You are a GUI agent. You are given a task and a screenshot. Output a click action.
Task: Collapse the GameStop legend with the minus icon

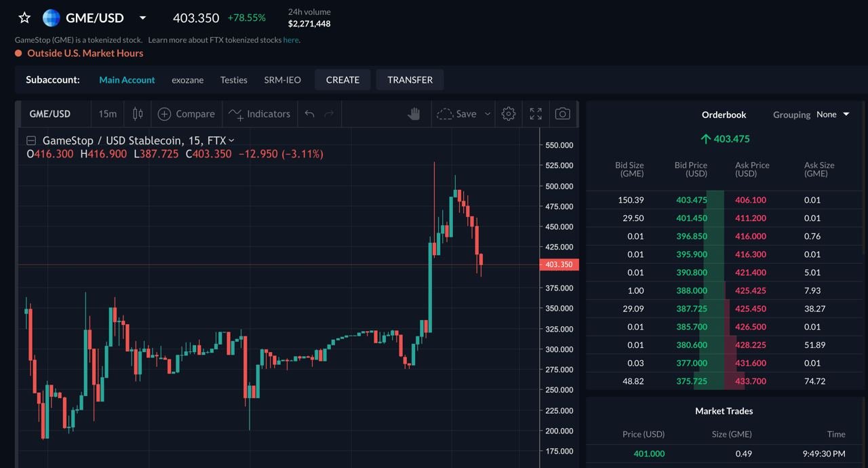tap(30, 140)
